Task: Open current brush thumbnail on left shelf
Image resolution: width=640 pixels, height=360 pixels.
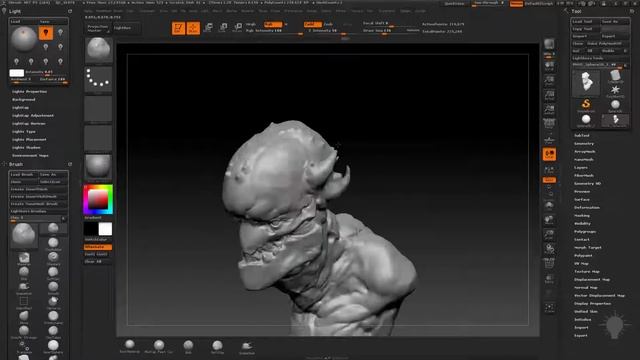Action: (98, 50)
